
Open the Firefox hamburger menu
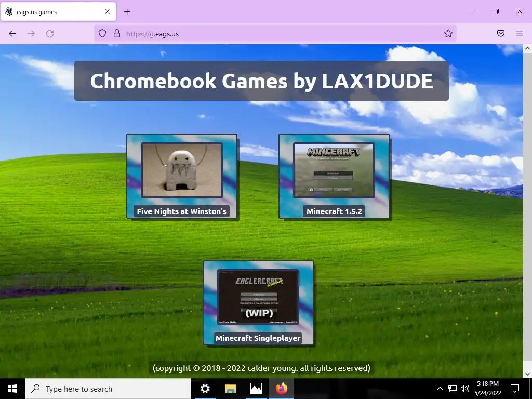point(520,33)
